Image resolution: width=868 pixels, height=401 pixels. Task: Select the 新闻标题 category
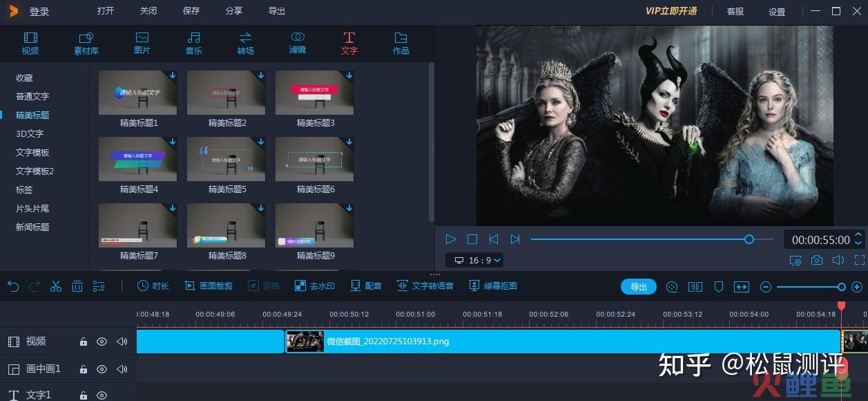(x=32, y=227)
